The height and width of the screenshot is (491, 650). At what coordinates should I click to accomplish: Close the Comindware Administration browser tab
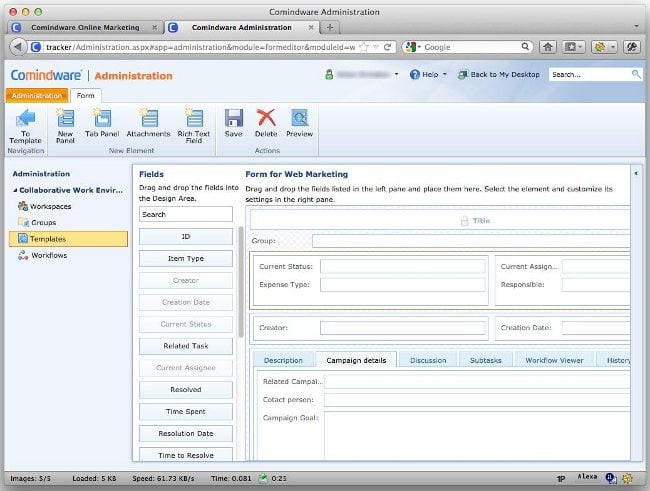[311, 27]
